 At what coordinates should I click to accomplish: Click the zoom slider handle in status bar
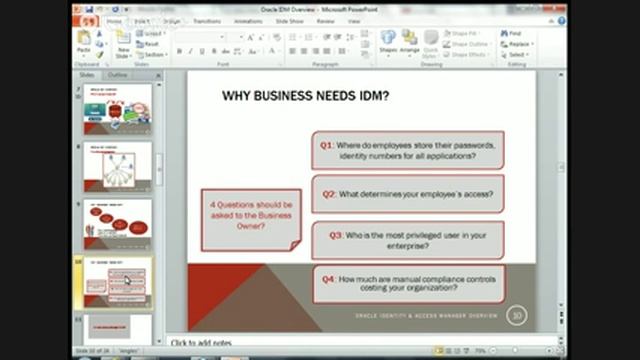coord(515,350)
